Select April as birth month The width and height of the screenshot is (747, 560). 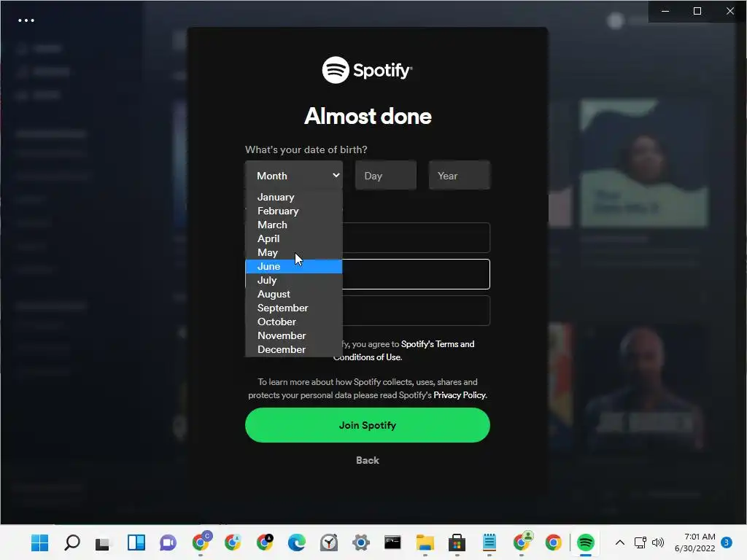(x=293, y=238)
